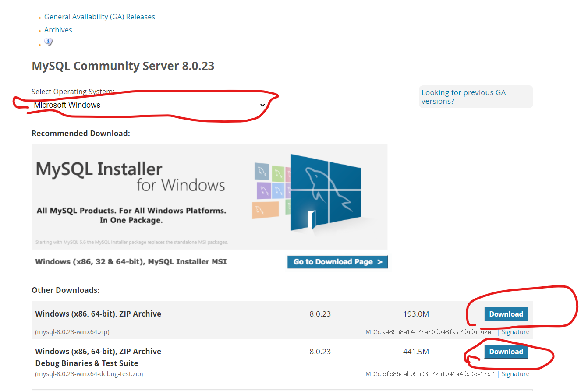Click the Debug Binaries & Test Suite title
588x391 pixels.
pos(87,363)
